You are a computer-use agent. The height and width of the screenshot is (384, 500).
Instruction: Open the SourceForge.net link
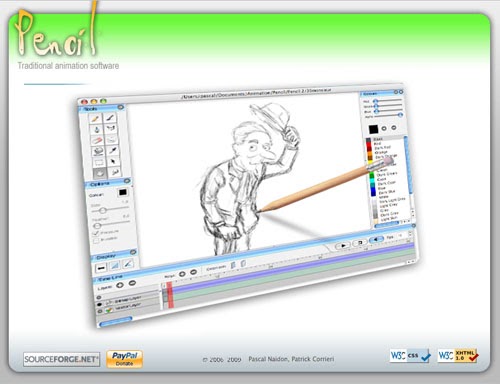(x=62, y=359)
